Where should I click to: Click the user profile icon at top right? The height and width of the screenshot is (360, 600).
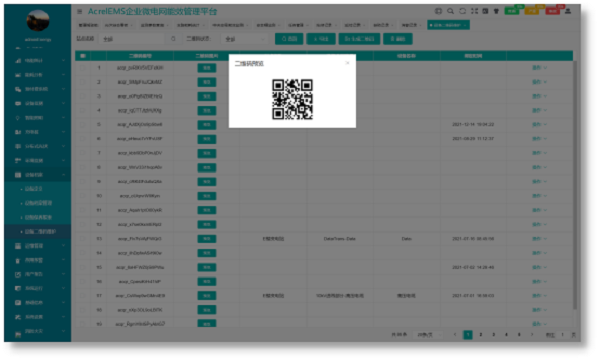pyautogui.click(x=568, y=11)
